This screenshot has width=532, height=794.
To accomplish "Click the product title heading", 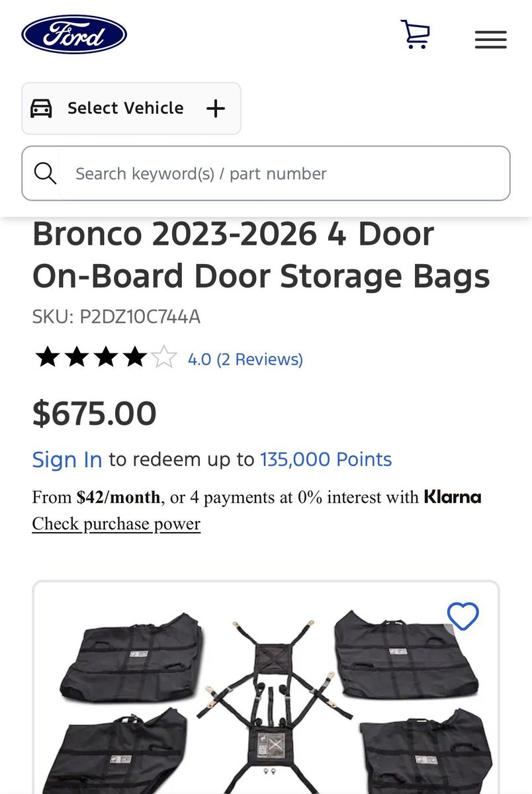I will point(261,255).
